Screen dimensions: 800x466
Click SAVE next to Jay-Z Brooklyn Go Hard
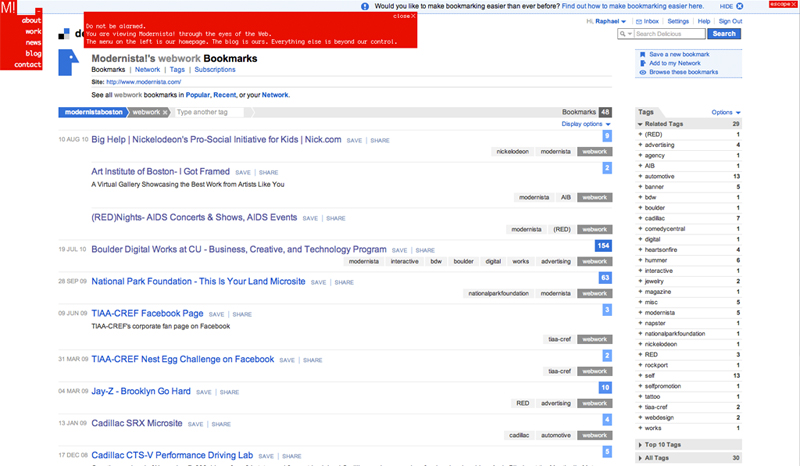[x=204, y=393]
